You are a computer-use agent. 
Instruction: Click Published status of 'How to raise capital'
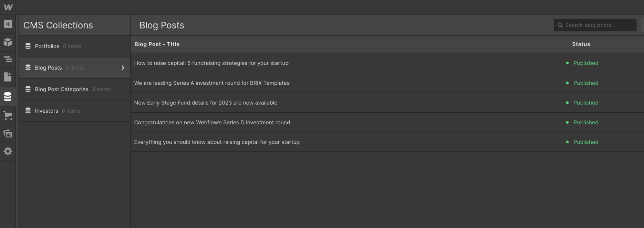(586, 63)
